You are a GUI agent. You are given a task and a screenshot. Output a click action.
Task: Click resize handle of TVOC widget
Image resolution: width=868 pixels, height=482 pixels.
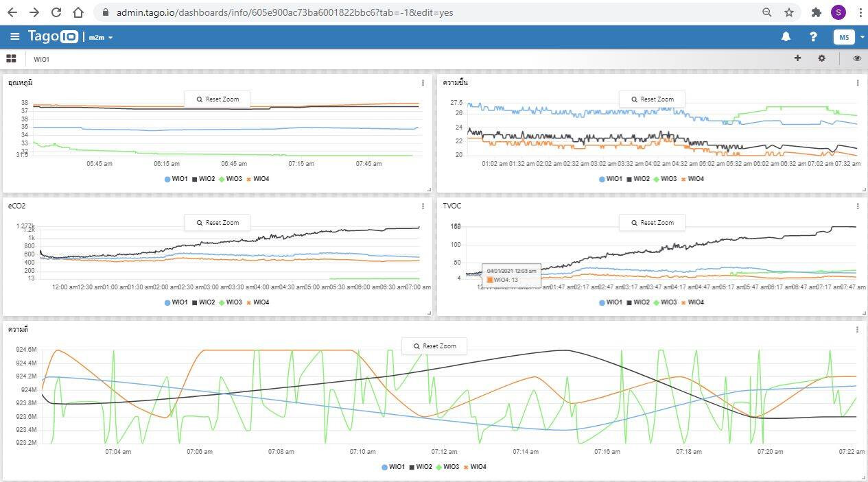(865, 313)
